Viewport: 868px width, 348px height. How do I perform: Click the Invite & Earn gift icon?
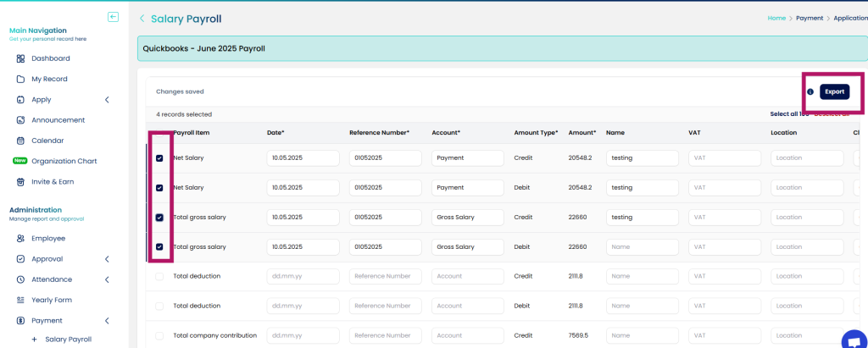tap(20, 181)
